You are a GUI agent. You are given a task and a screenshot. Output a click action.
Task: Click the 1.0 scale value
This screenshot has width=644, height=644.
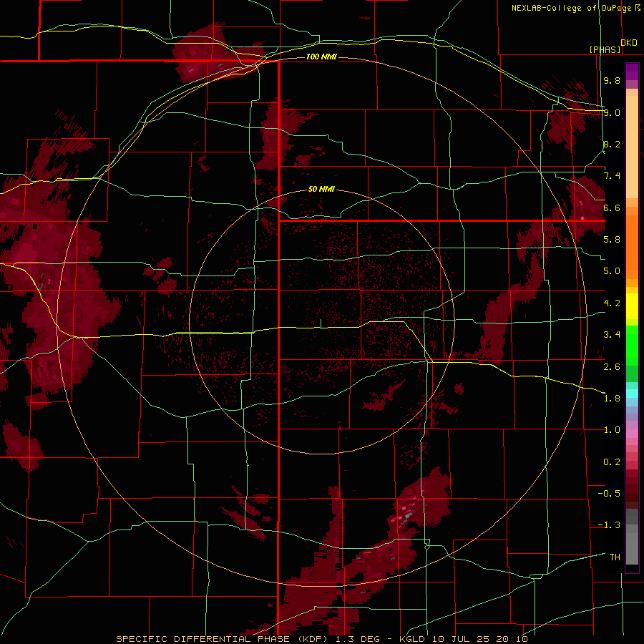click(x=612, y=430)
